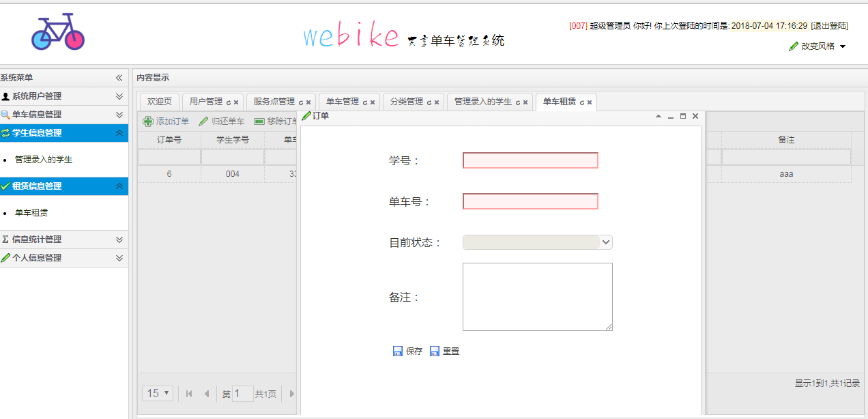Refresh the 单车管理 tab
Screen dimensions: 868x419
(365, 102)
